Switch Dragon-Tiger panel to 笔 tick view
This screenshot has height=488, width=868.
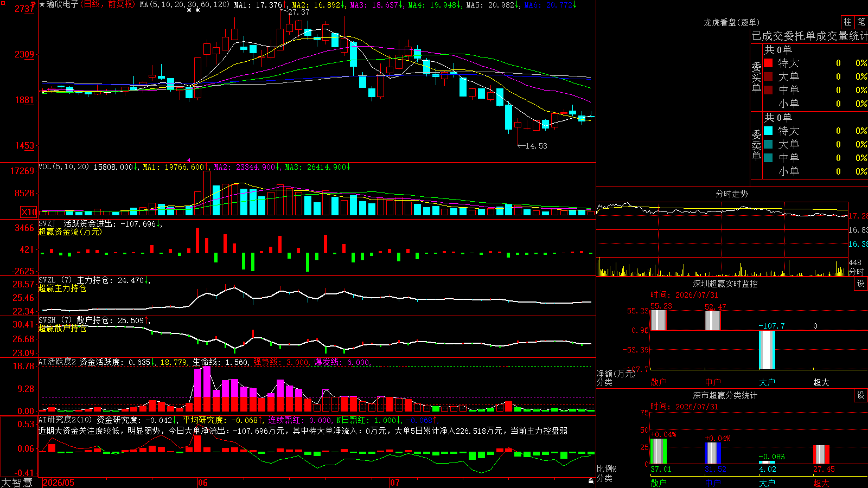point(861,22)
